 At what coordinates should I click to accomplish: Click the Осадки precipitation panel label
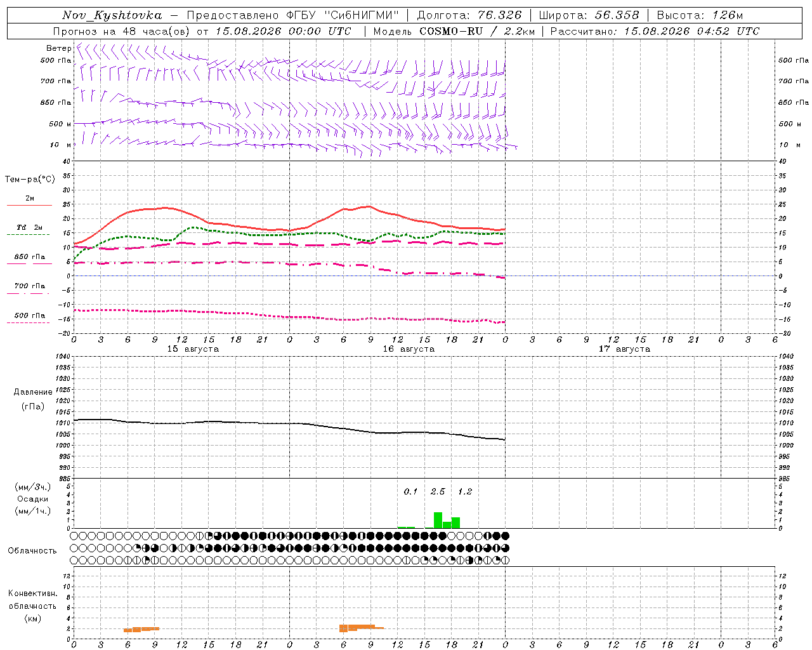click(33, 499)
